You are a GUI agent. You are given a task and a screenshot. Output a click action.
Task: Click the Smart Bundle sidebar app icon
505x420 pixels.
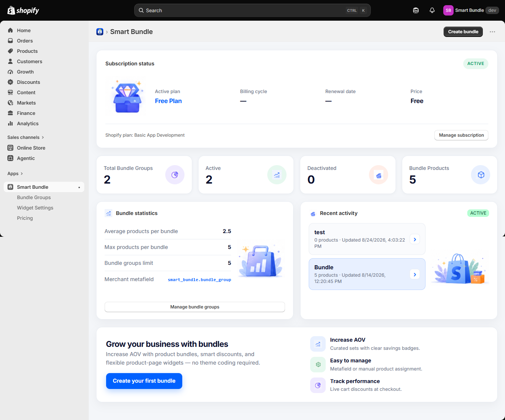10,187
